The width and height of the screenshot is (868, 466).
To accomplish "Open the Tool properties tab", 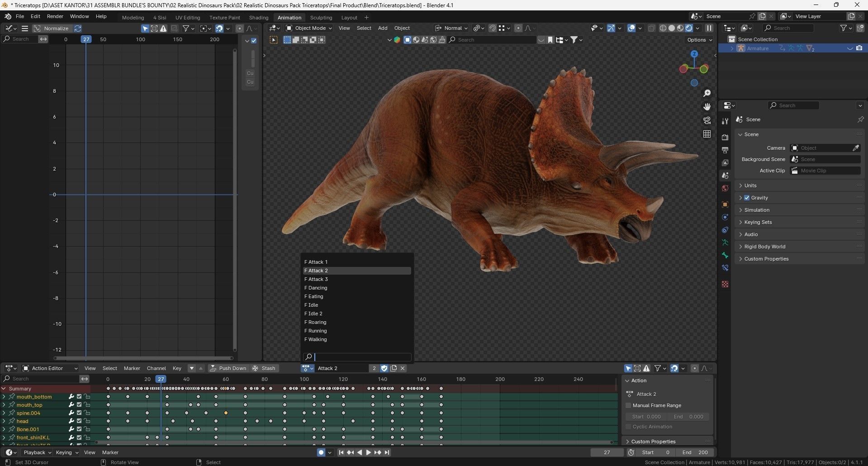I will (x=725, y=121).
